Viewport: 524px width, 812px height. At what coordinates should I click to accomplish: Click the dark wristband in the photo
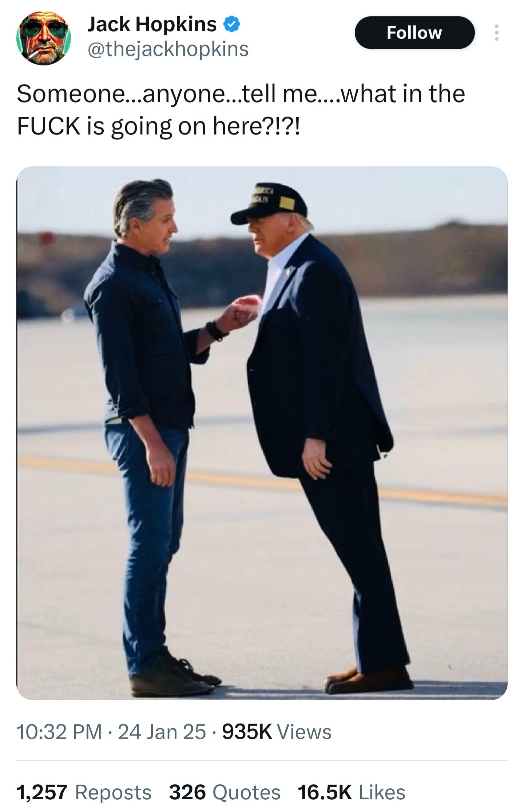click(216, 330)
